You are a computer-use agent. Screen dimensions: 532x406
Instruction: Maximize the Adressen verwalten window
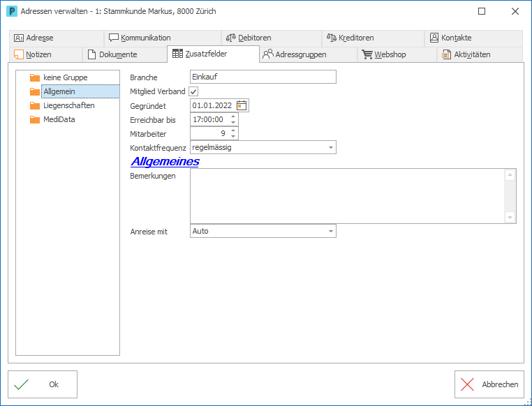tap(482, 11)
